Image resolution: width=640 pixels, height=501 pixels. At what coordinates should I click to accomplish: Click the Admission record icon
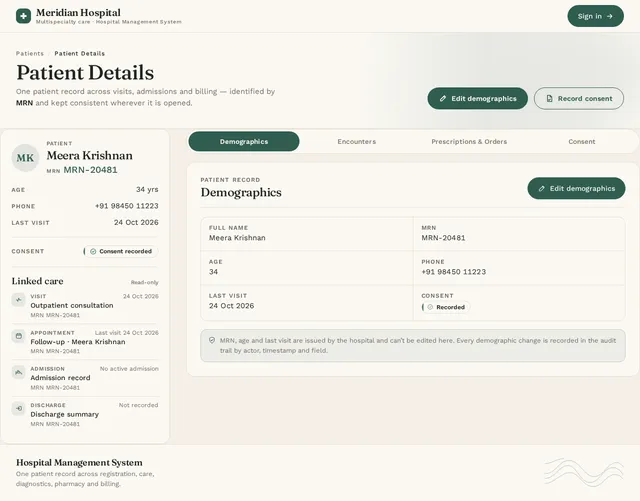pyautogui.click(x=18, y=372)
